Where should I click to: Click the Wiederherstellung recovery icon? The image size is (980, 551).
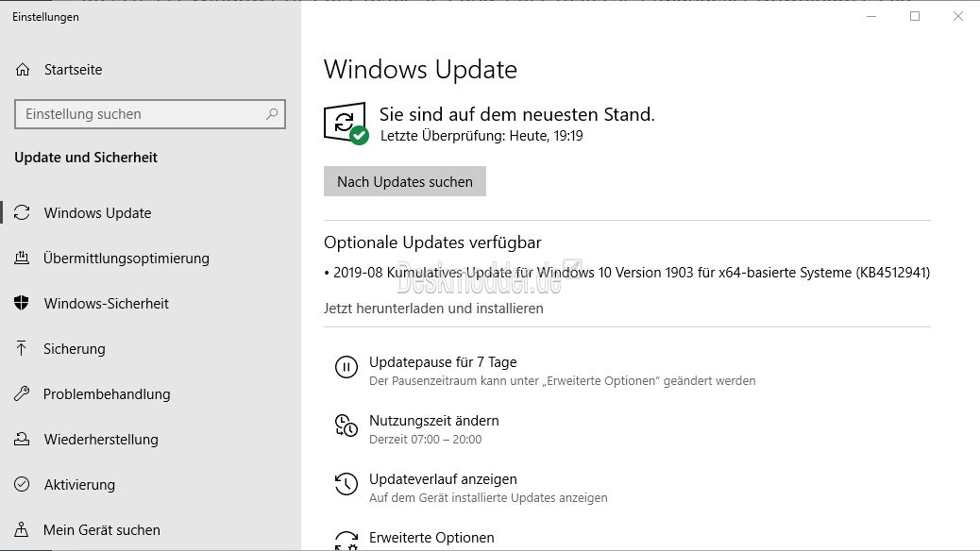point(22,439)
